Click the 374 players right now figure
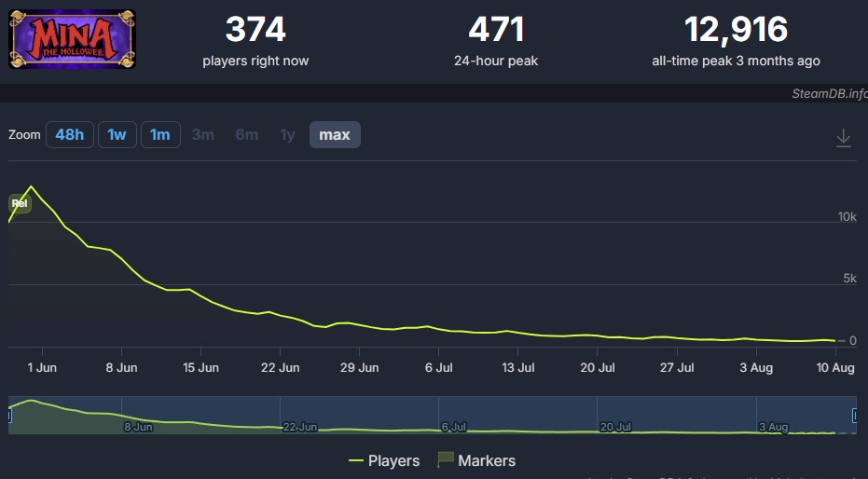The width and height of the screenshot is (868, 479). coord(255,29)
